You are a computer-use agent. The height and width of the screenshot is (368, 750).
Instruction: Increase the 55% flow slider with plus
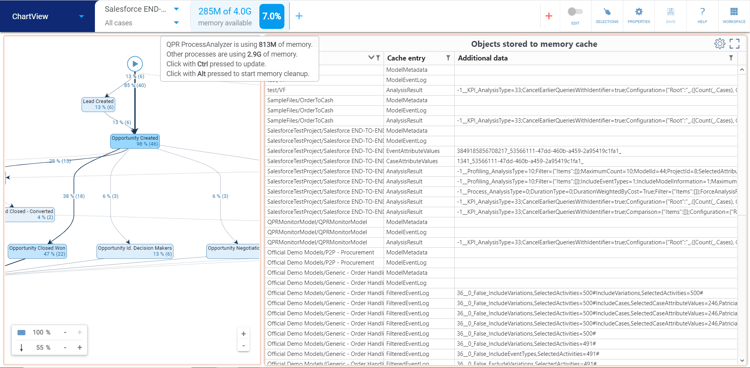(x=79, y=347)
